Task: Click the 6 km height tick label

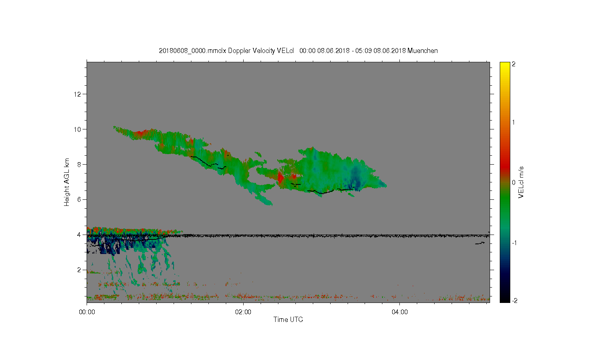Action: coord(79,199)
